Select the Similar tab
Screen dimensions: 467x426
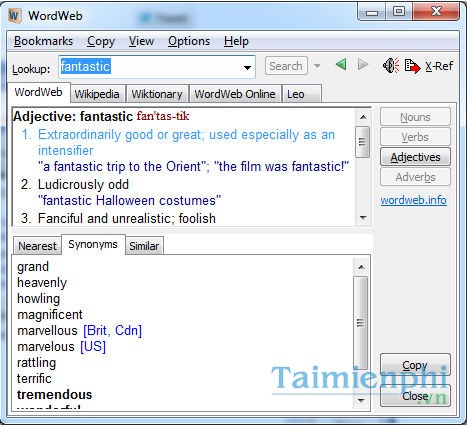point(144,246)
